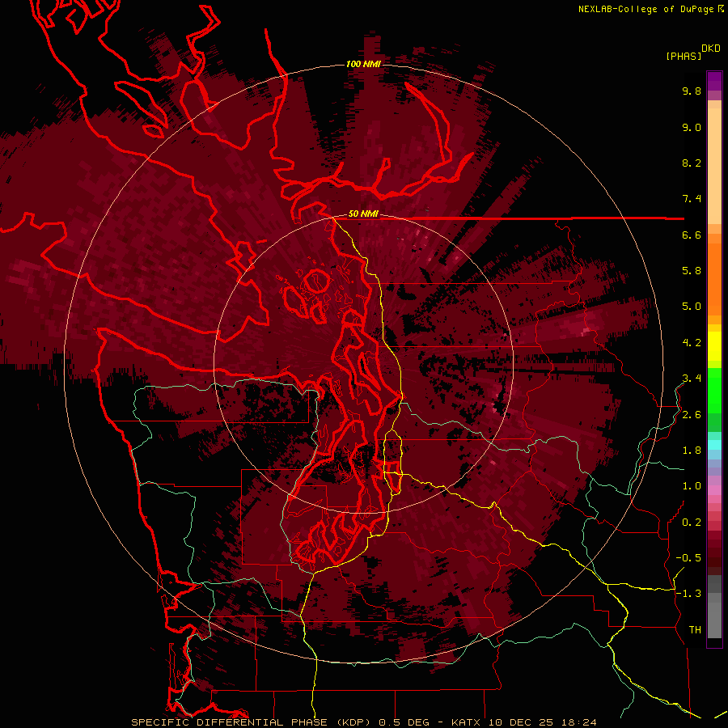
Task: Click the 0.5 DEG elevation text
Action: click(404, 722)
